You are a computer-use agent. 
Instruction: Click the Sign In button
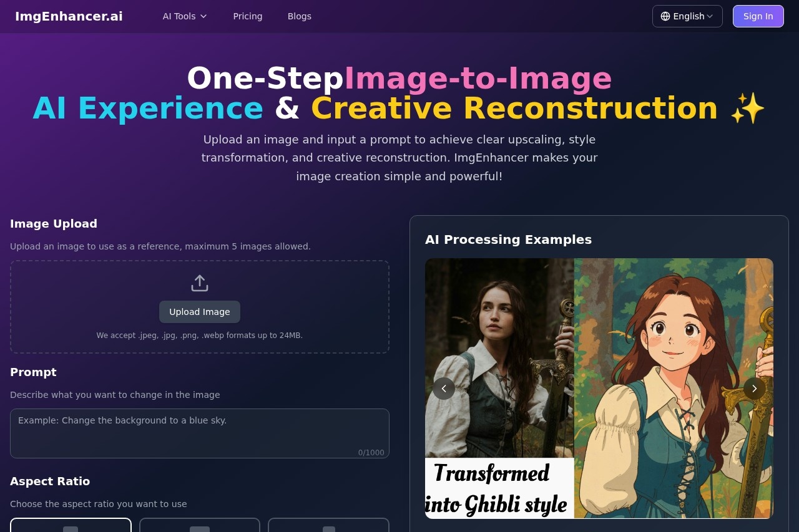(758, 16)
